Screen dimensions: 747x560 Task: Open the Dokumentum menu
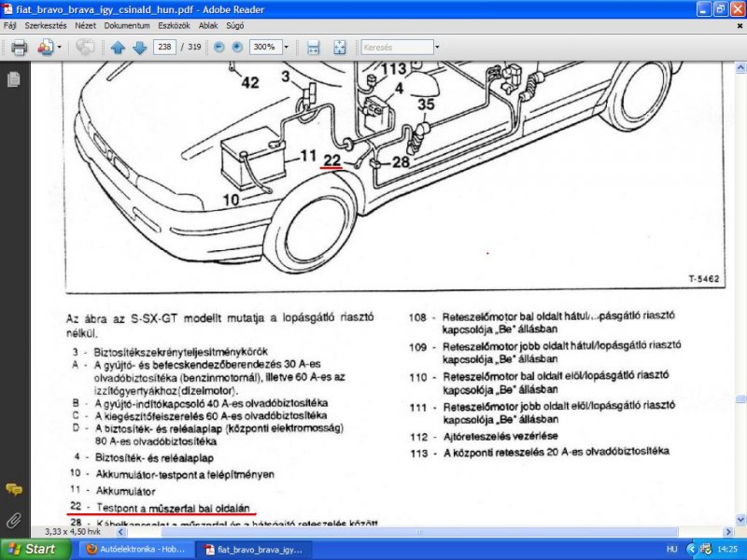[127, 26]
